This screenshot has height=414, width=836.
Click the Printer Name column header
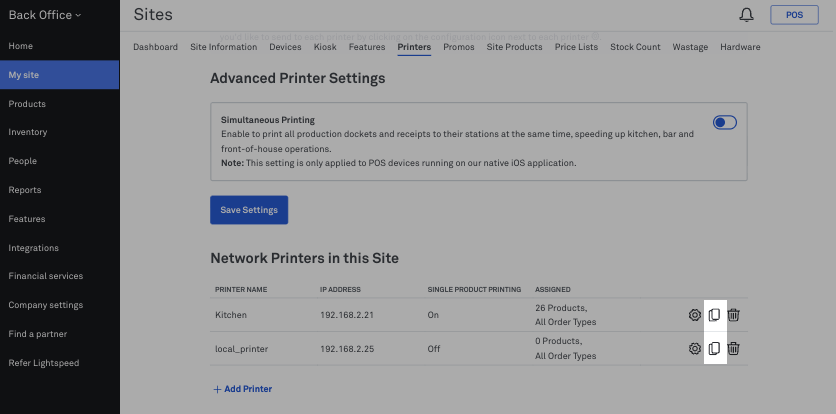pyautogui.click(x=241, y=289)
